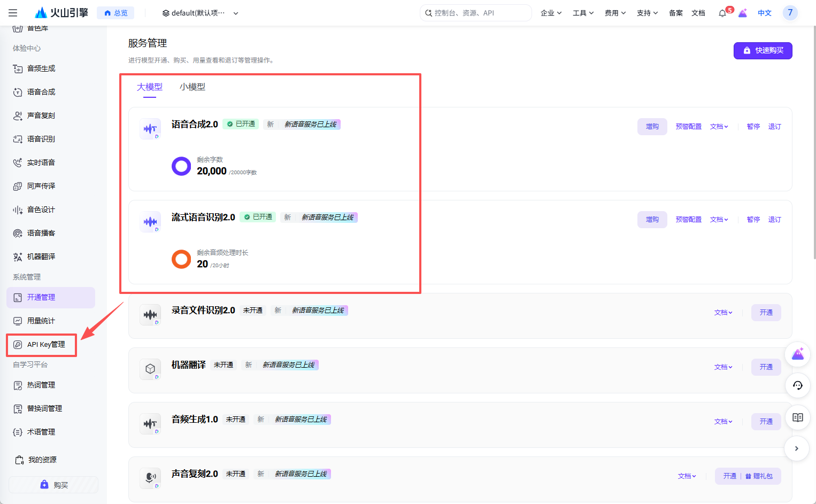The height and width of the screenshot is (504, 816).
Task: Click the 声音复刻2.0 microphone service icon
Action: pos(150,478)
